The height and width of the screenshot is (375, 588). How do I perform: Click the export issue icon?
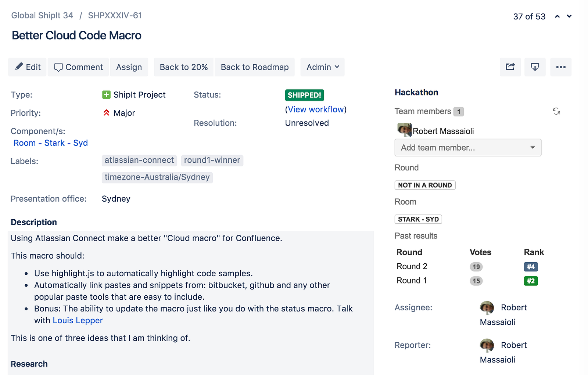tap(535, 67)
